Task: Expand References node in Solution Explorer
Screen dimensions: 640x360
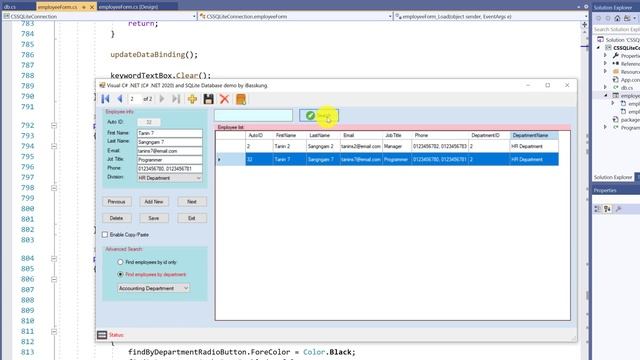Action: (x=606, y=64)
